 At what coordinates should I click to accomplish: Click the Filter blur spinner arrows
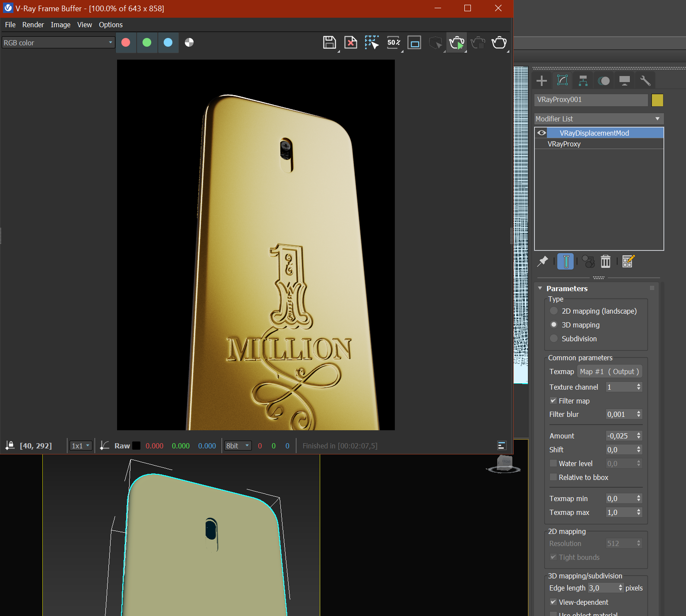pos(638,414)
